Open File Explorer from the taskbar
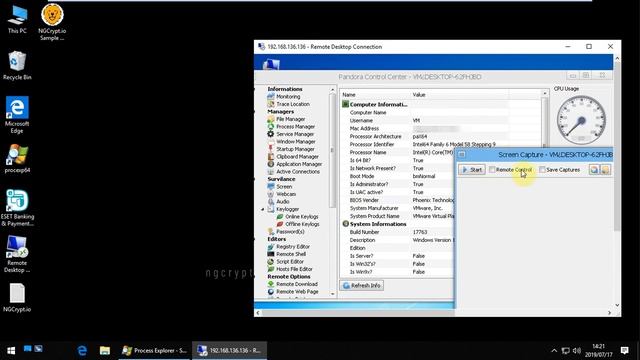The height and width of the screenshot is (360, 640). pos(105,350)
